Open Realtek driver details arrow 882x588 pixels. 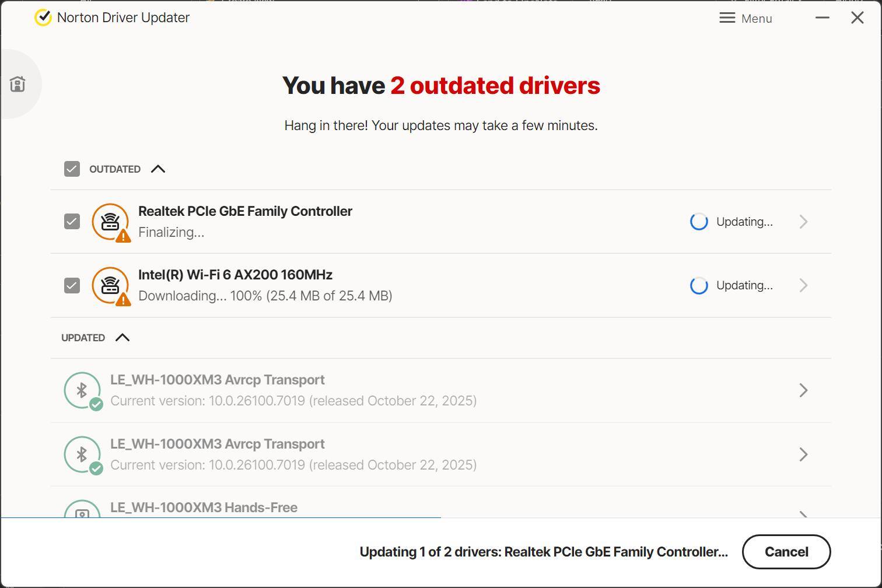803,222
